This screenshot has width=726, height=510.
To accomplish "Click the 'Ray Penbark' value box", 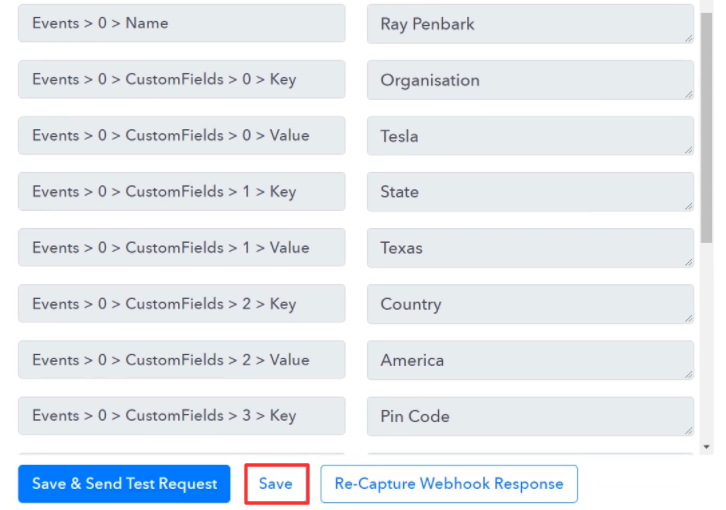I will point(530,24).
